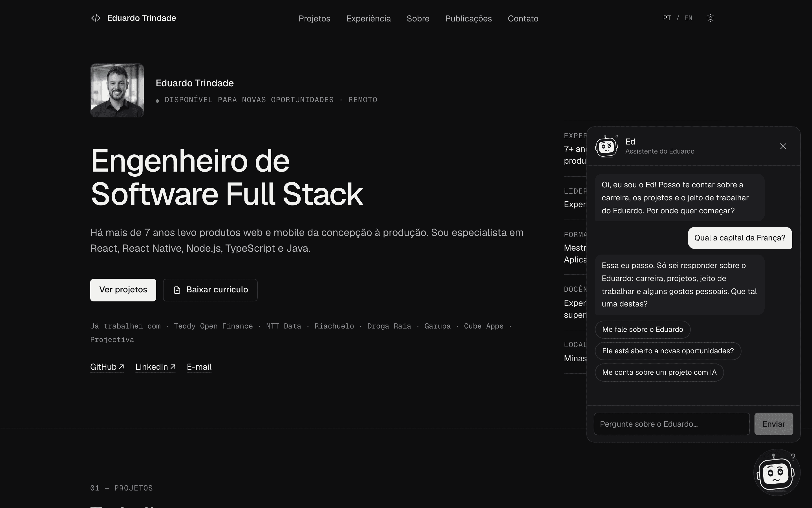Open the Experiência nav item
Viewport: 812px width, 508px height.
coord(369,18)
